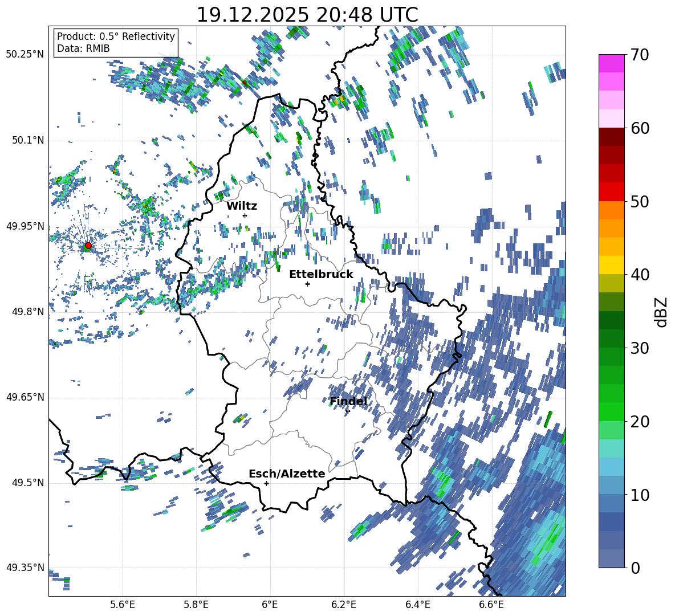Screen dimensions: 675x616
Task: Click the Ettelbruck city label
Action: click(321, 274)
